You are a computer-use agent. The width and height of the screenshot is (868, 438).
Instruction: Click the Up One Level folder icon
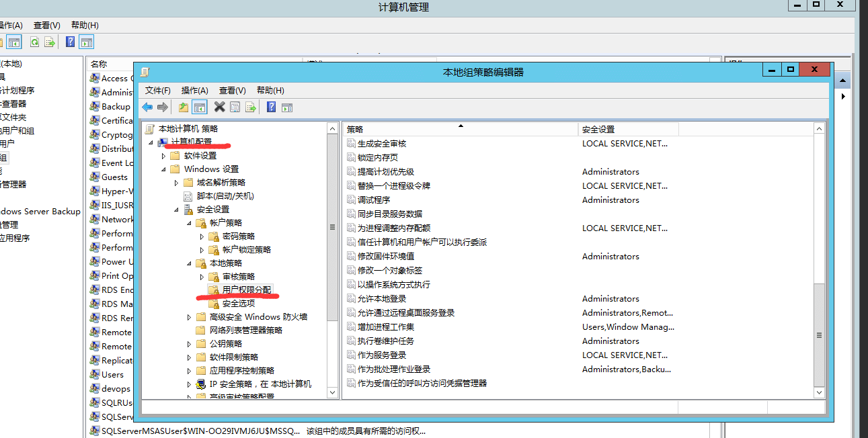tap(183, 107)
